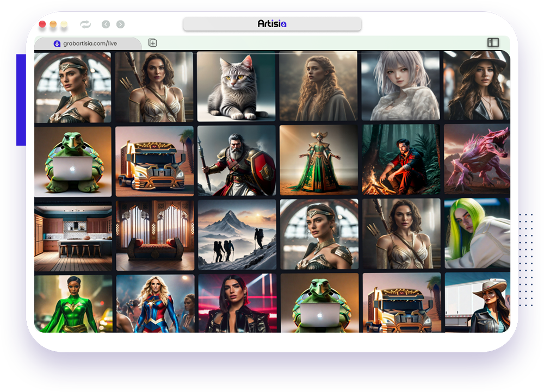This screenshot has height=392, width=544.
Task: Open the golden truck image in bottom row
Action: 402,303
